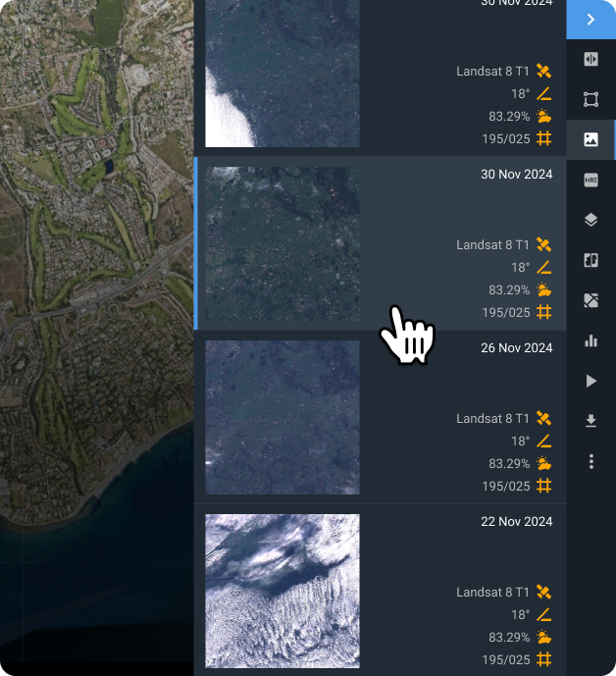The height and width of the screenshot is (676, 616).
Task: Open the HRI high-resolution imagery panel
Action: (x=591, y=180)
